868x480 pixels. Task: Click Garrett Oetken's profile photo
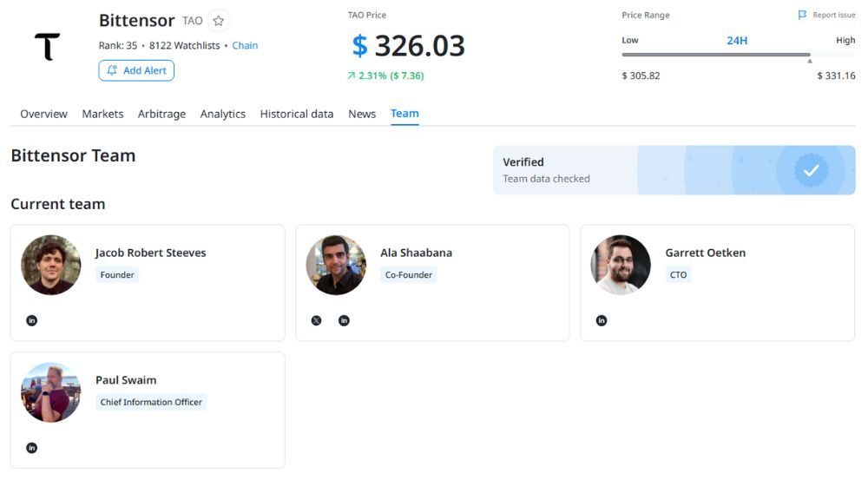(x=621, y=265)
